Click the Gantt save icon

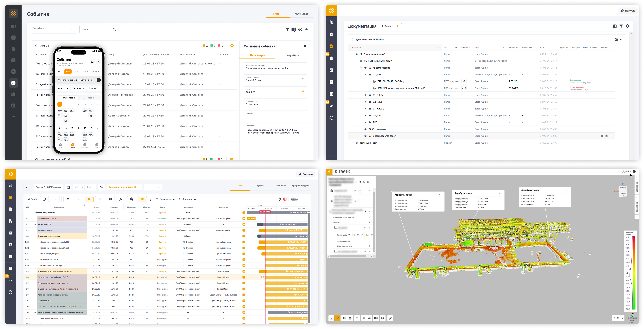(68, 187)
